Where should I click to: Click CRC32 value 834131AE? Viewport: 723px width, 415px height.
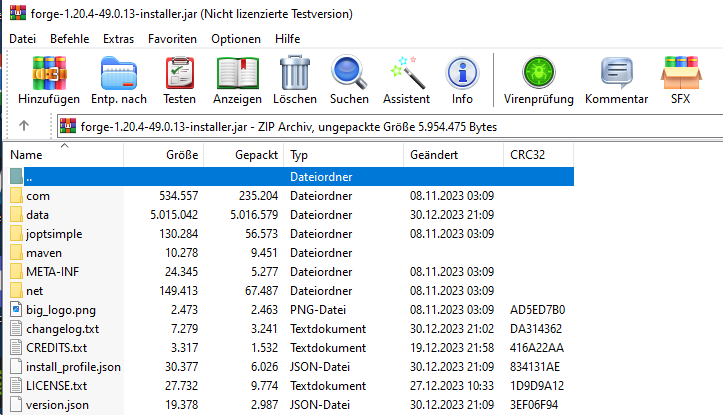coord(535,367)
